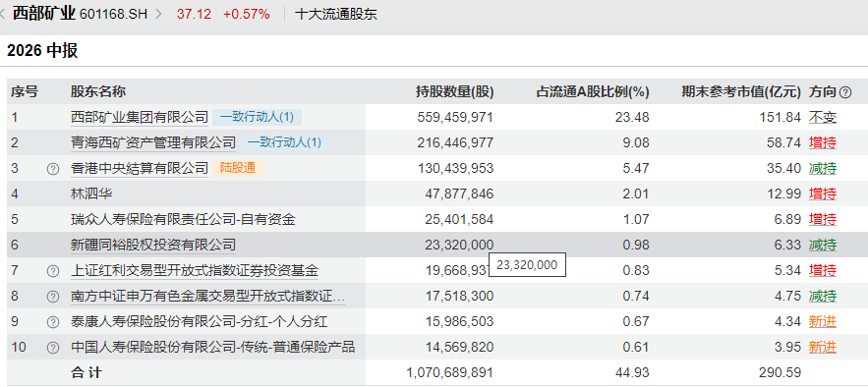Click 序号 column header
The width and height of the screenshot is (868, 387).
pyautogui.click(x=25, y=91)
